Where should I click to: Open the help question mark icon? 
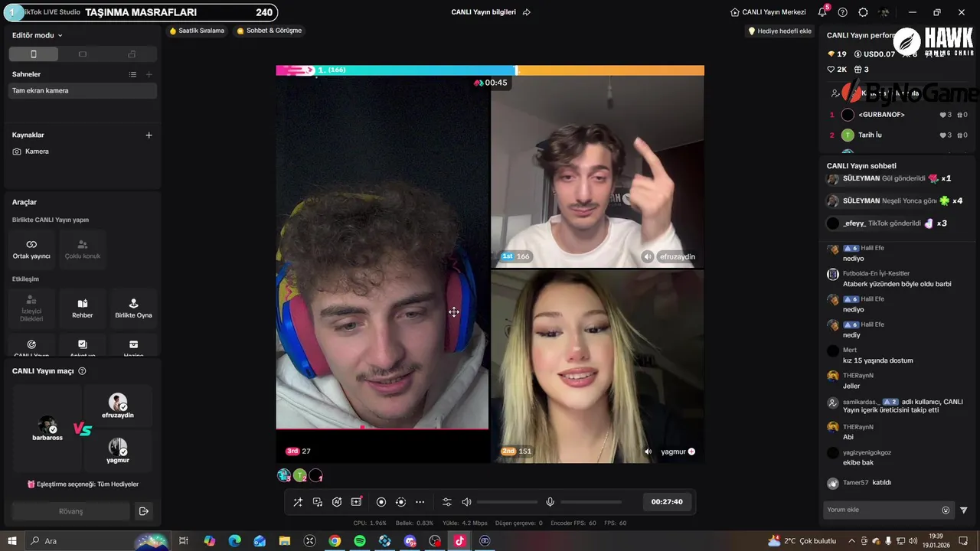coord(843,12)
